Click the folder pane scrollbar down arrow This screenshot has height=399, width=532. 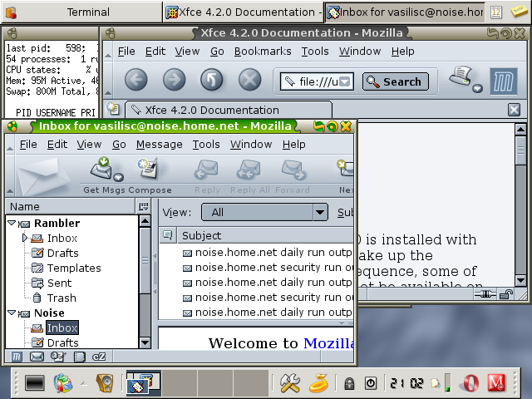(145, 342)
